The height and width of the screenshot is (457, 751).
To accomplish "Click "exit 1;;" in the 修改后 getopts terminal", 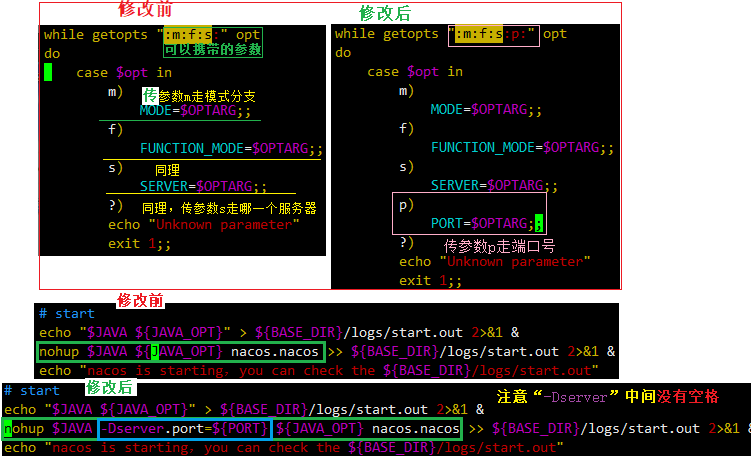I will [431, 281].
